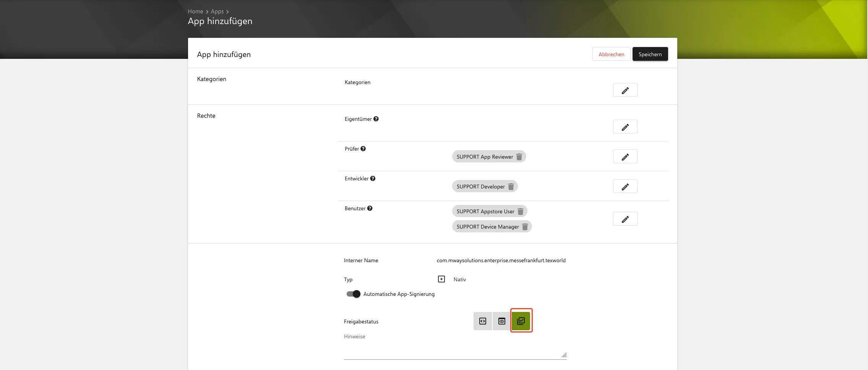This screenshot has height=370, width=868.
Task: Show help for Entwickler
Action: point(373,179)
